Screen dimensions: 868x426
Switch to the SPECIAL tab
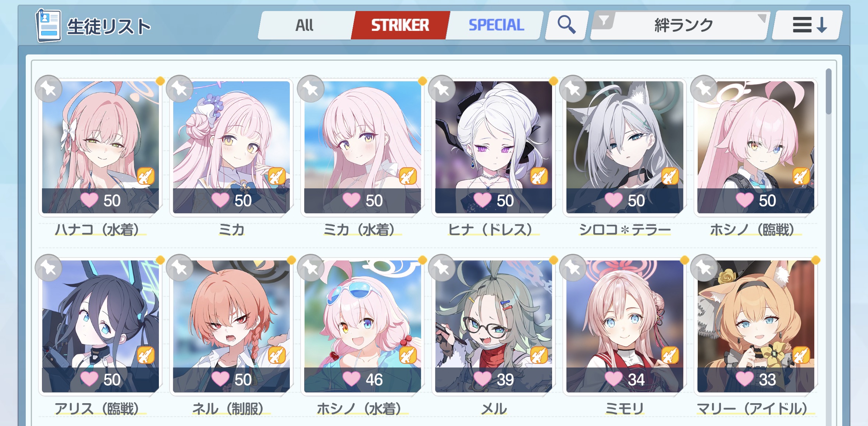pyautogui.click(x=496, y=25)
